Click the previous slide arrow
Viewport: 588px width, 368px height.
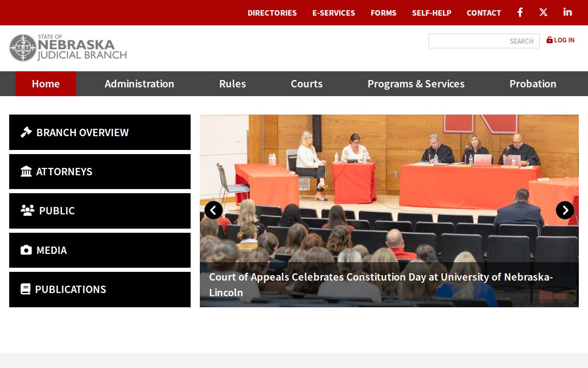(x=214, y=210)
